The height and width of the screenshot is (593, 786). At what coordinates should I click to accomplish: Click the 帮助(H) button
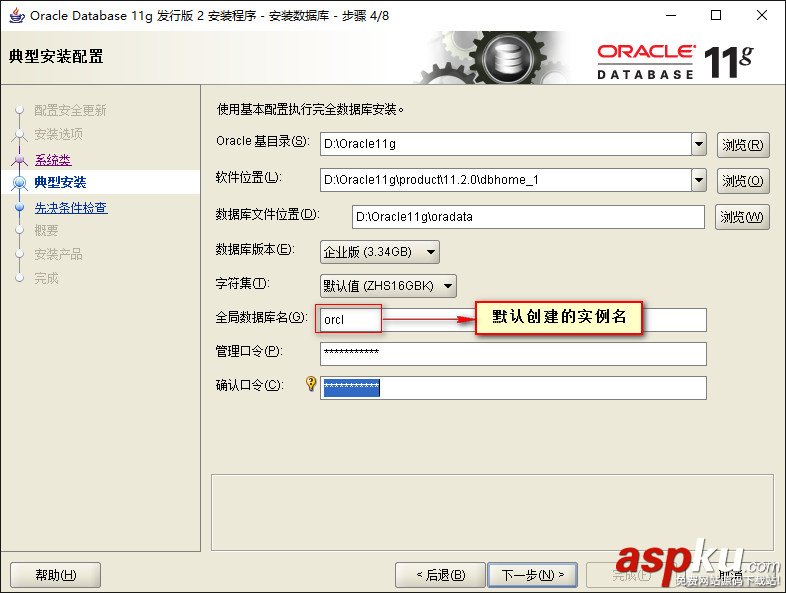point(56,574)
